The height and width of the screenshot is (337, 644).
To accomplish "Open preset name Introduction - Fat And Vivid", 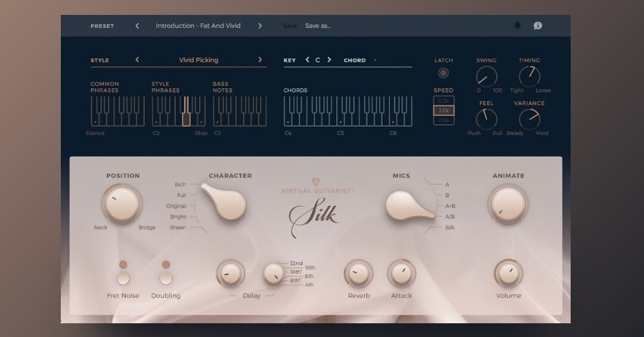I will coord(198,26).
